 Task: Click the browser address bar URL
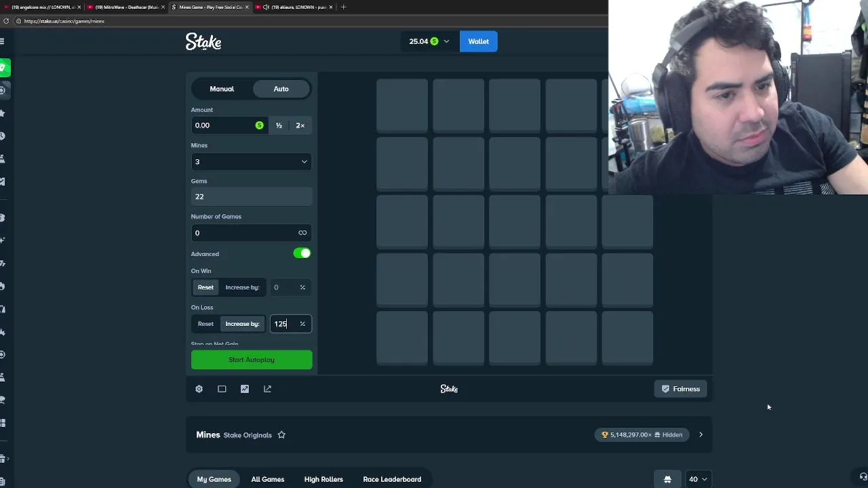coord(64,21)
